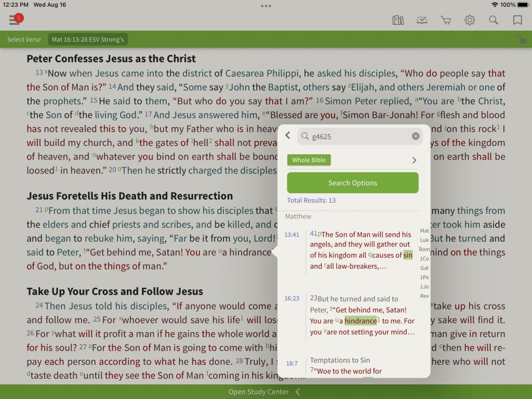532x399 pixels.
Task: Tap 'Total Results: 13' label
Action: [x=311, y=200]
